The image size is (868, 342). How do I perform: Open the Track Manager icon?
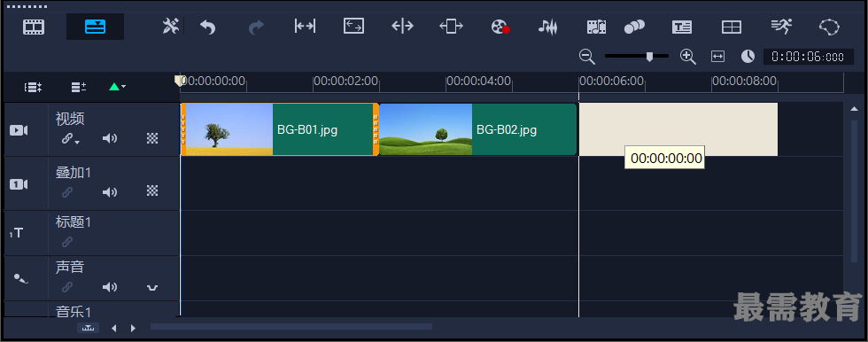(x=79, y=87)
